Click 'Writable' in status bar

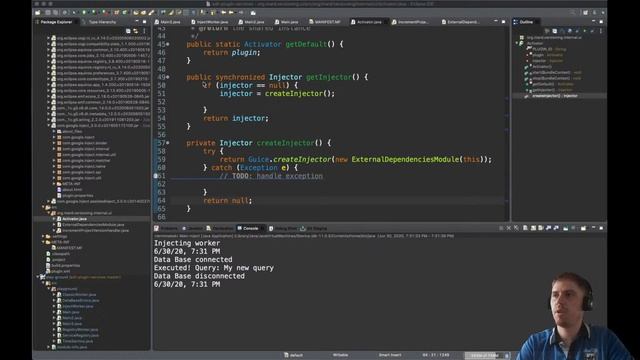[x=340, y=355]
